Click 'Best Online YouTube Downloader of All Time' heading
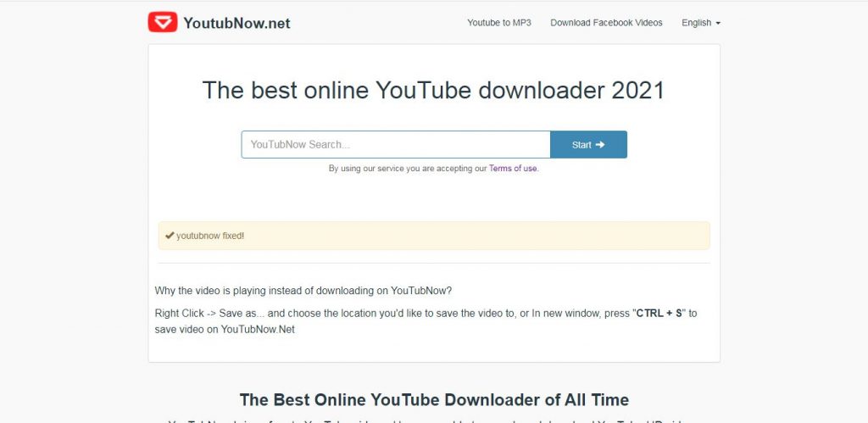This screenshot has width=868, height=423. [434, 400]
